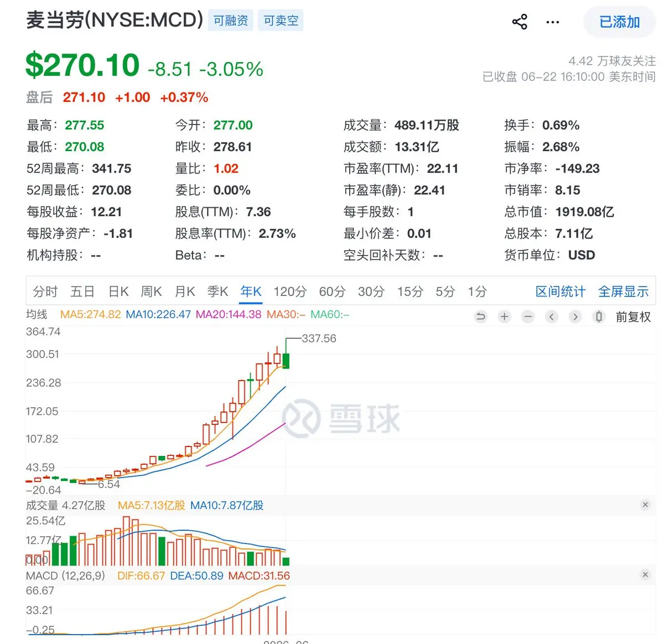Screen dimensions: 664x644
Task: Click the 52周最高 341.75 value
Action: point(112,168)
